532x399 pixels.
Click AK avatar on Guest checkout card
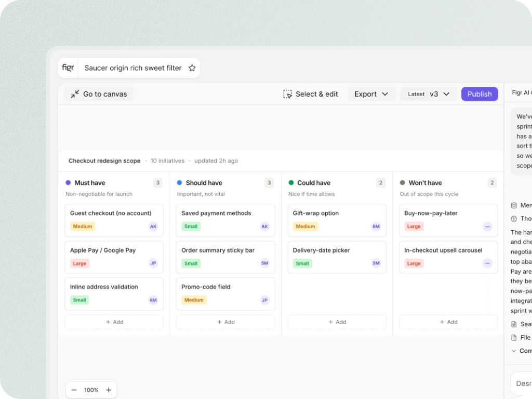coord(153,227)
